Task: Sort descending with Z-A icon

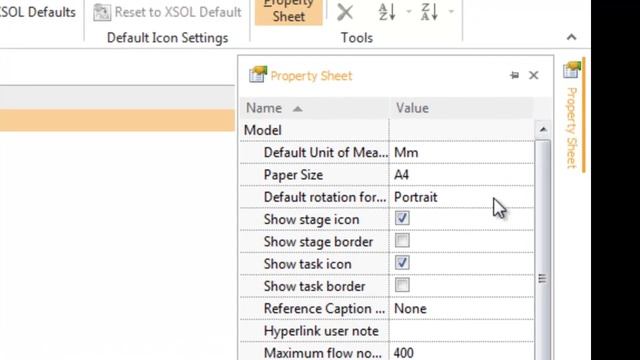Action: 429,12
